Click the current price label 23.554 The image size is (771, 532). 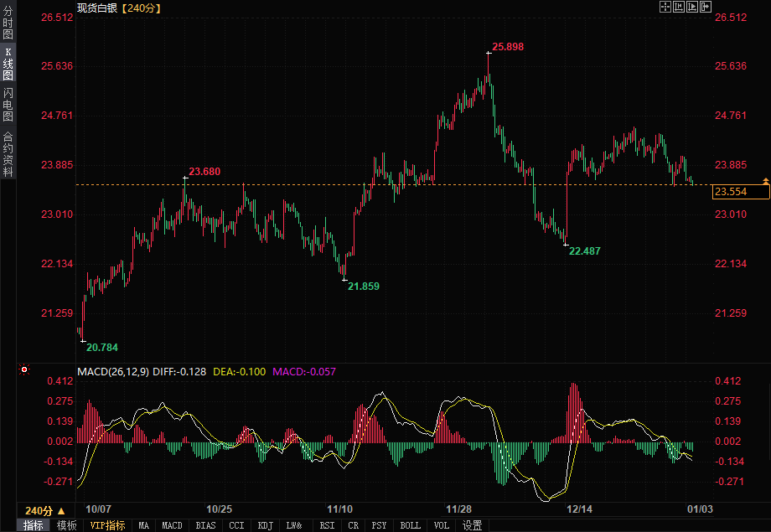(x=740, y=192)
